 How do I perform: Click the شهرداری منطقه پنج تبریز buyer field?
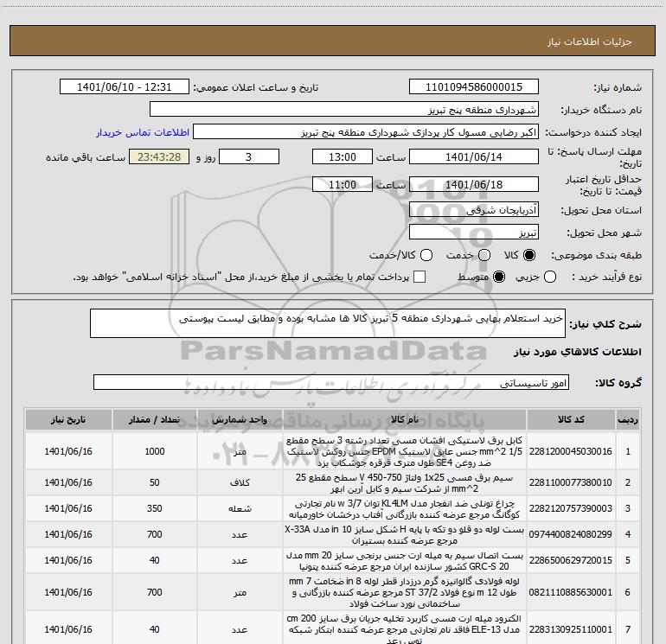pyautogui.click(x=344, y=110)
